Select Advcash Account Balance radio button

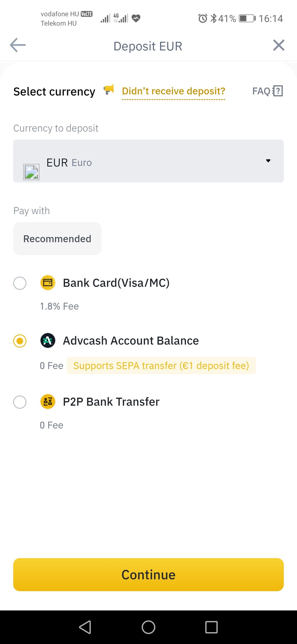click(20, 341)
